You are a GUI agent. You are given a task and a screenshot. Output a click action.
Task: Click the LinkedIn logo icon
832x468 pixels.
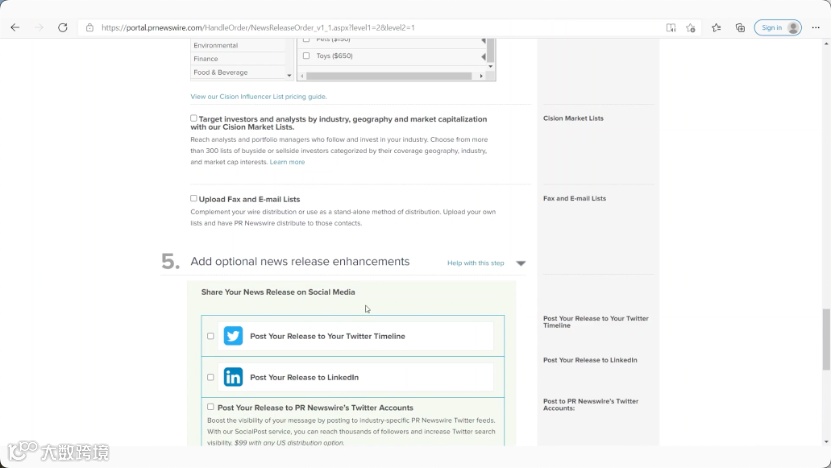pos(233,377)
